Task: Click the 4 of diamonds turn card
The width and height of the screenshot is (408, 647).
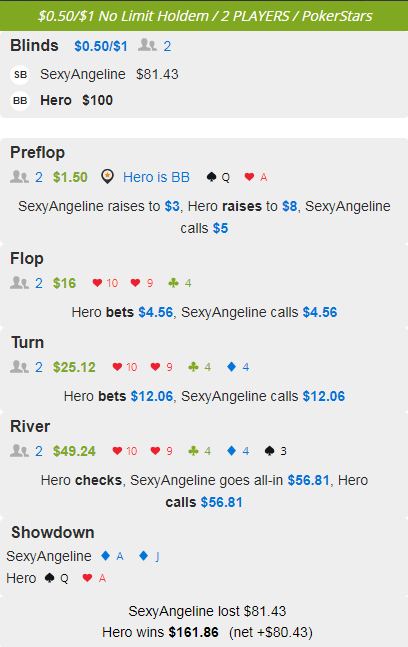Action: [238, 367]
